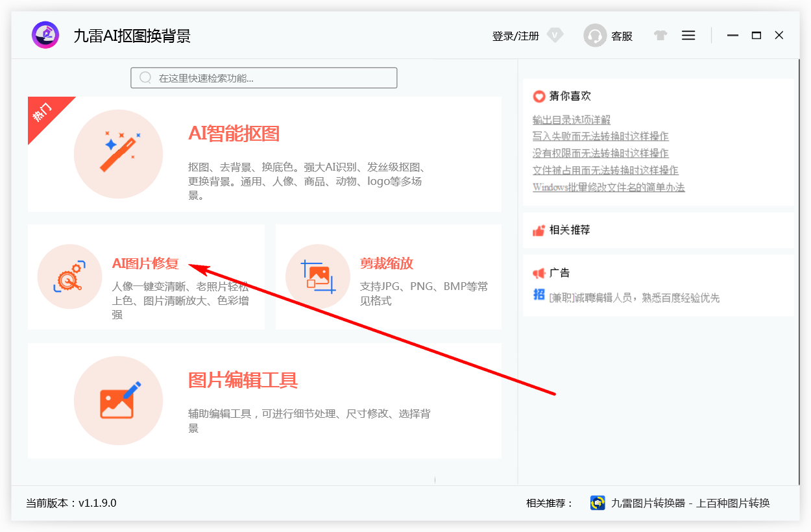This screenshot has width=811, height=532.
Task: Click the 九雷AI抠图换背景 app logo icon
Action: 45,35
